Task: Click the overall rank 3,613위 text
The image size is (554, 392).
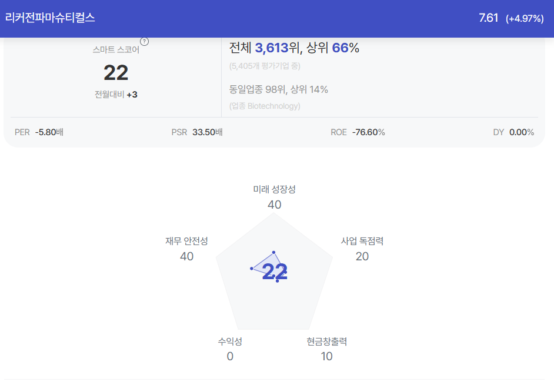Action: pos(278,48)
